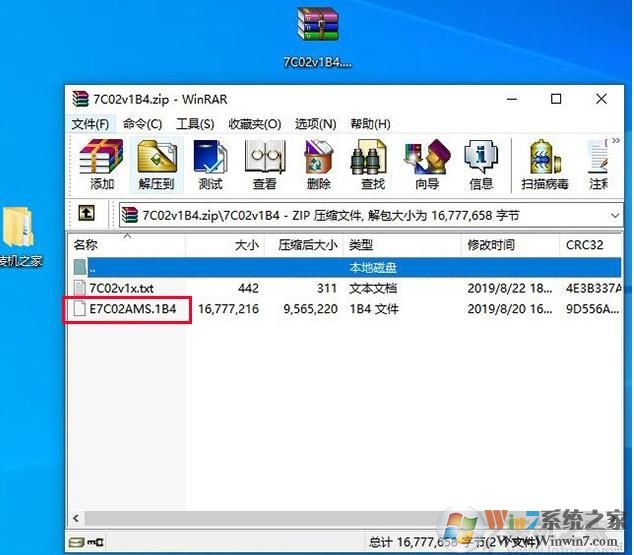
Task: Click the Extract To (解压到) icon
Action: point(156,164)
